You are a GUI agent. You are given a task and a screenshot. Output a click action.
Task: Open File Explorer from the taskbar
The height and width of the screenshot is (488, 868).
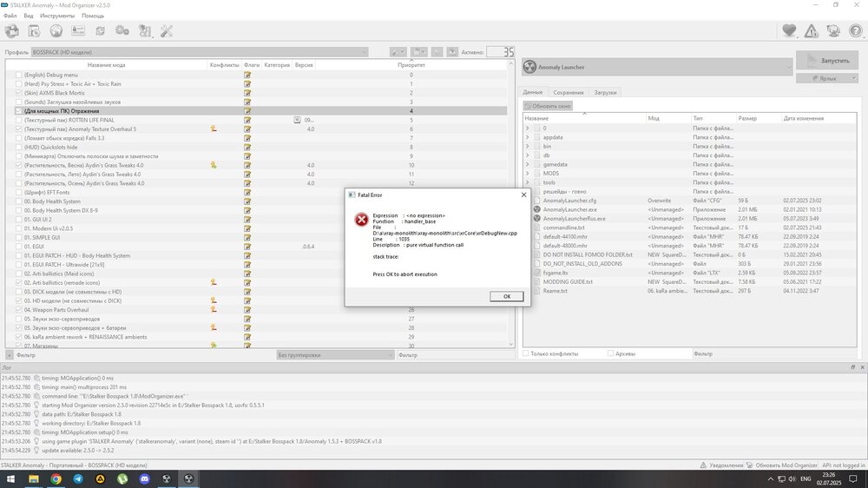pyautogui.click(x=34, y=478)
